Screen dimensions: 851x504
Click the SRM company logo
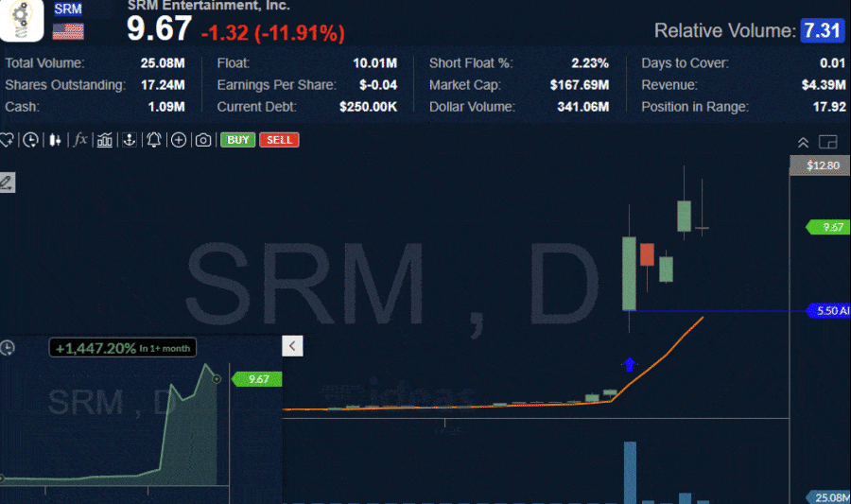[x=22, y=21]
